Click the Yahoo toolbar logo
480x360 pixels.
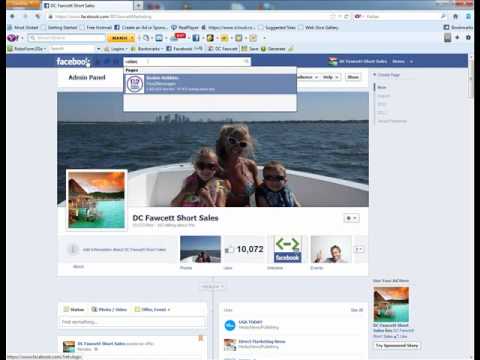point(13,38)
